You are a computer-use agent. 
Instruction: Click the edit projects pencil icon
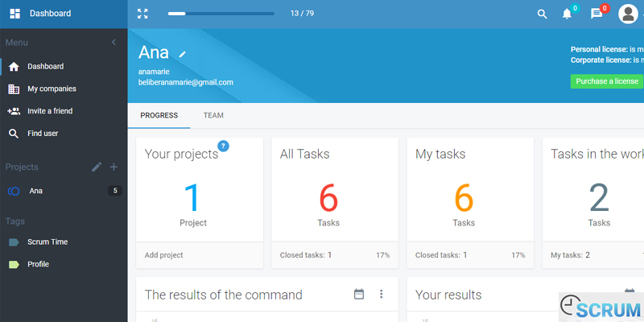click(97, 167)
